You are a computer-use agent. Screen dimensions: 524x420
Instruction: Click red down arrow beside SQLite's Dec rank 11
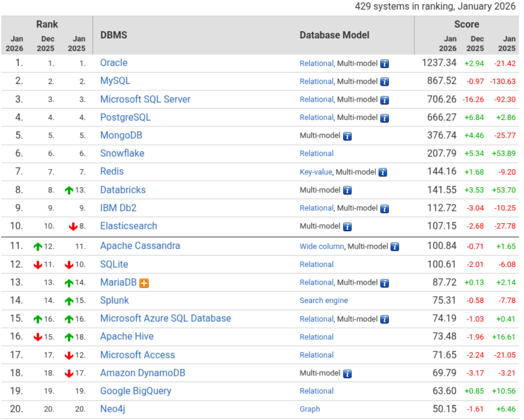(38, 265)
